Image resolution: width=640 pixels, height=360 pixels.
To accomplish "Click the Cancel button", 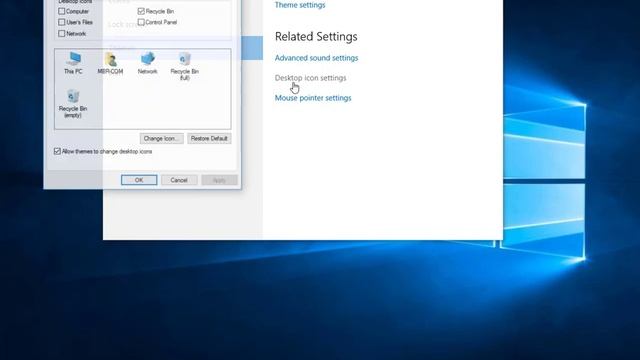I will (179, 180).
